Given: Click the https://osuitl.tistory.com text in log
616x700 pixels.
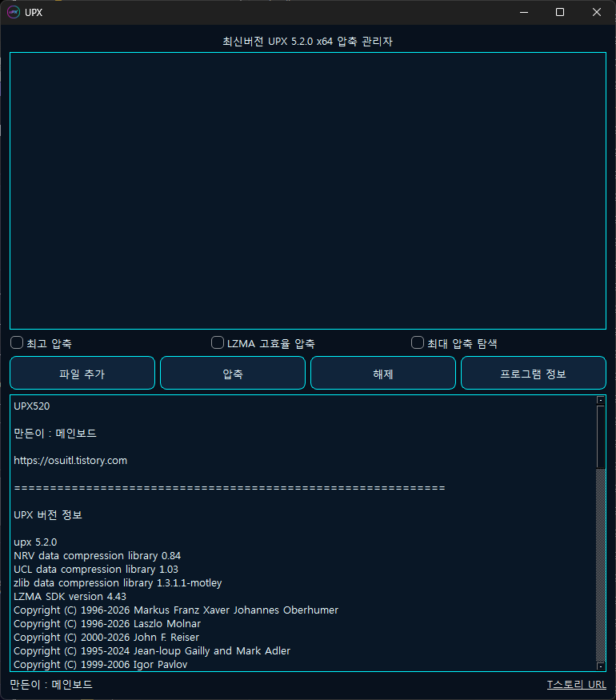Looking at the screenshot, I should point(70,461).
